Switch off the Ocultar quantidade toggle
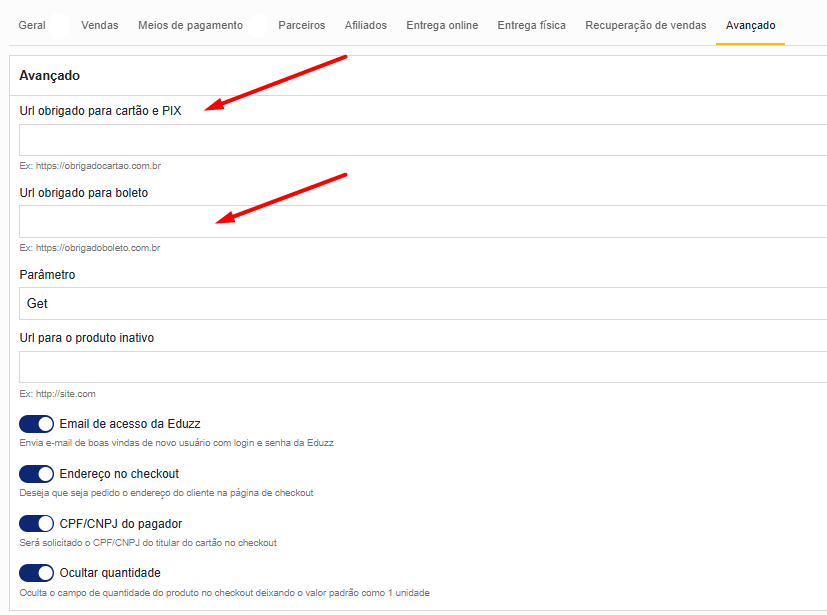 tap(36, 573)
